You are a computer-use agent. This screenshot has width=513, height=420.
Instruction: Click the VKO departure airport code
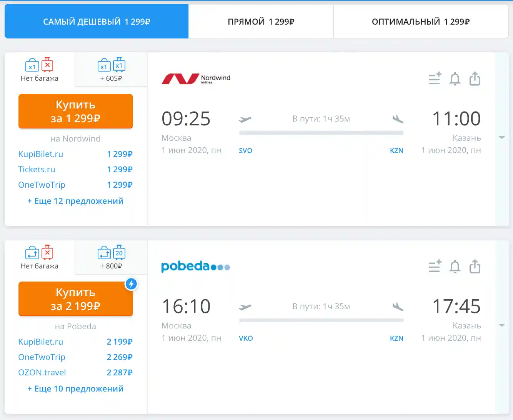tap(246, 338)
